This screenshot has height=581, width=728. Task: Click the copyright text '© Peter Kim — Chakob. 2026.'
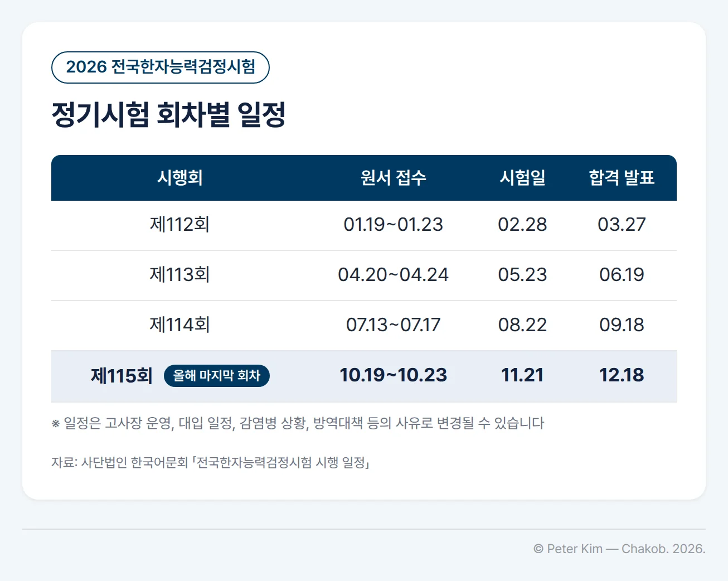619,549
